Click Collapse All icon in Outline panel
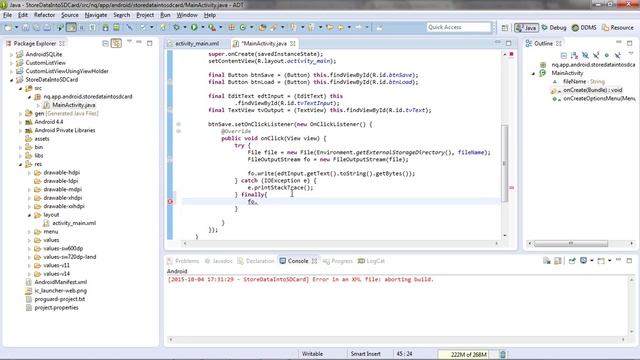 point(564,55)
